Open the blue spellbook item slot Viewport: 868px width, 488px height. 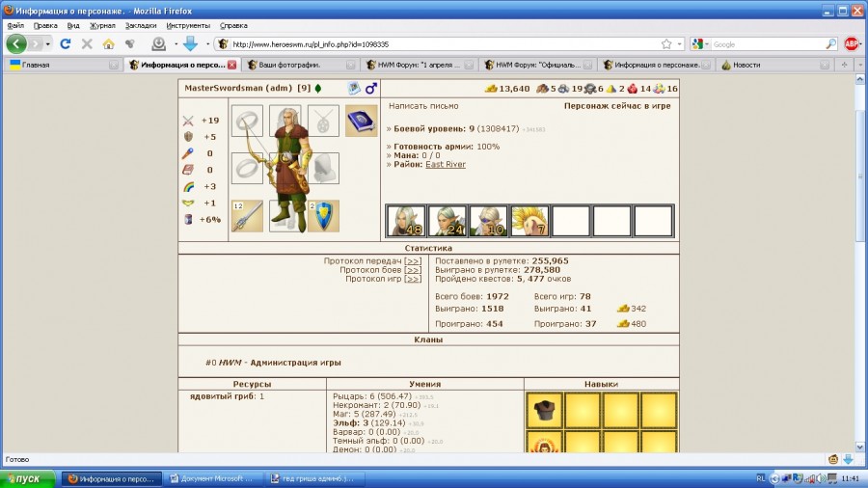tap(361, 121)
